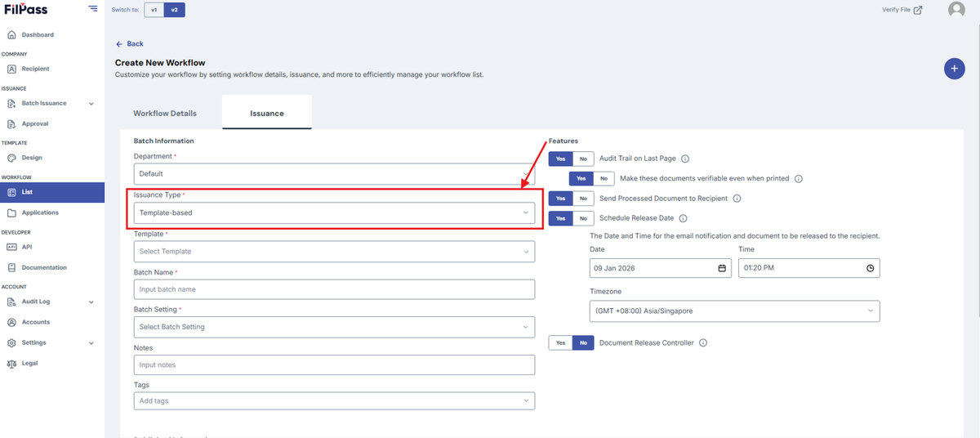The image size is (980, 438).
Task: Set Schedule Release Date to No
Action: 583,218
